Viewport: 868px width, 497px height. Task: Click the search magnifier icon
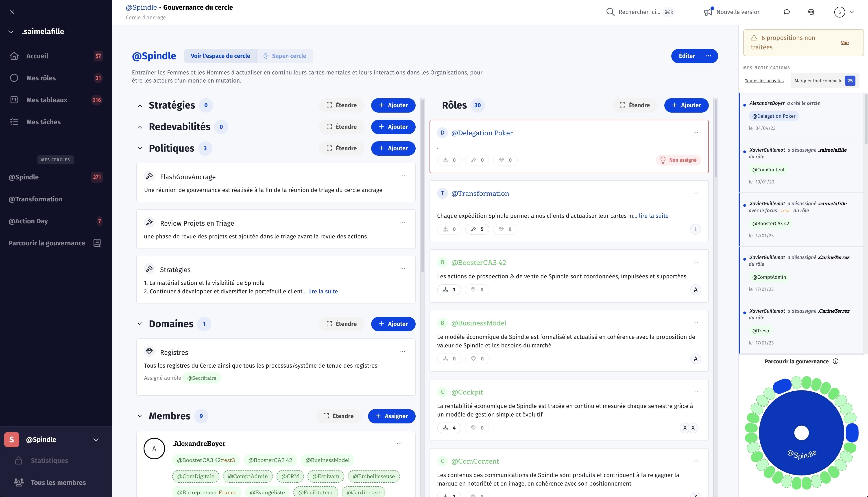tap(610, 12)
